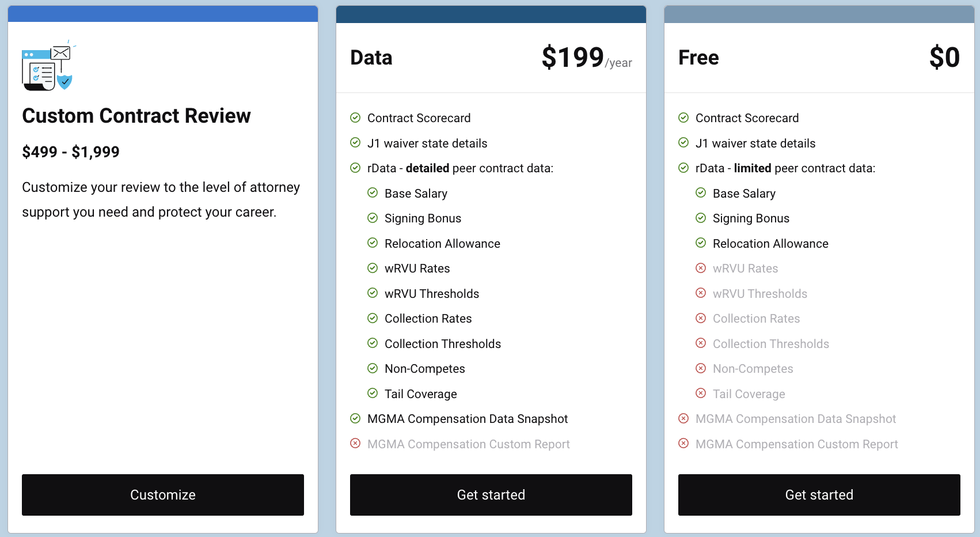The height and width of the screenshot is (537, 980).
Task: Click check icon beside Free plan Signing Bonus
Action: pos(701,218)
